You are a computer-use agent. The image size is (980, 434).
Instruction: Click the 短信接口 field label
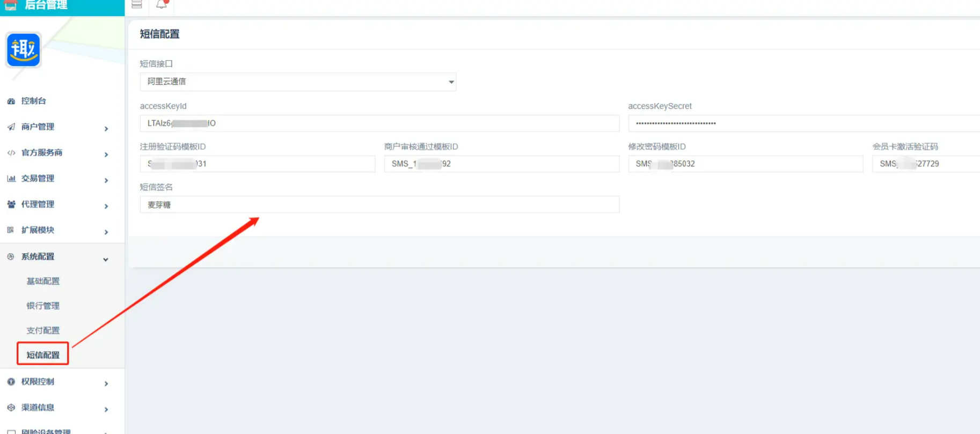click(x=156, y=63)
